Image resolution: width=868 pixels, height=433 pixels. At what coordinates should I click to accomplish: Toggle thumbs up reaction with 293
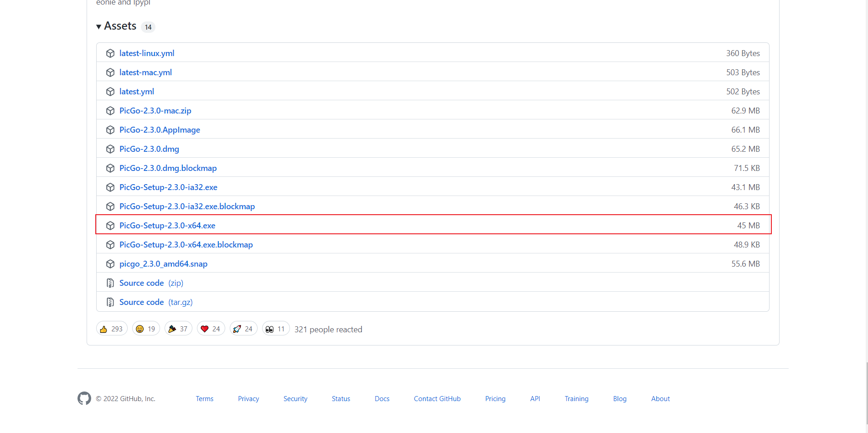tap(112, 329)
